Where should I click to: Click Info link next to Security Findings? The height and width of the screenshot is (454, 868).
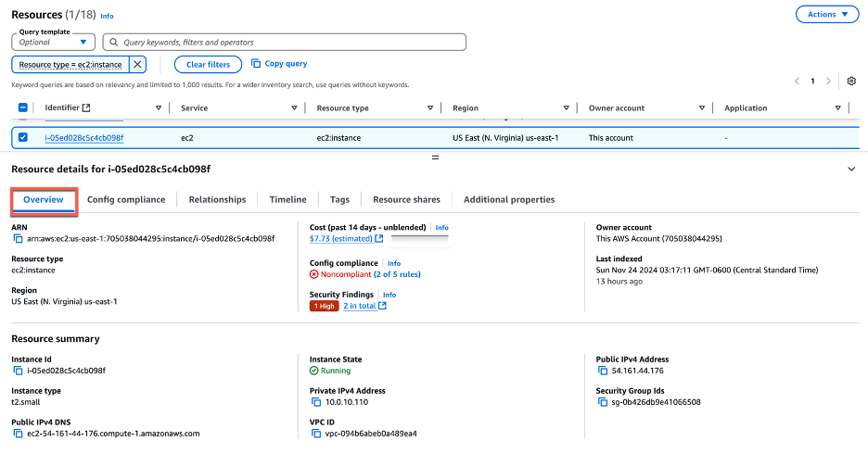tap(389, 295)
